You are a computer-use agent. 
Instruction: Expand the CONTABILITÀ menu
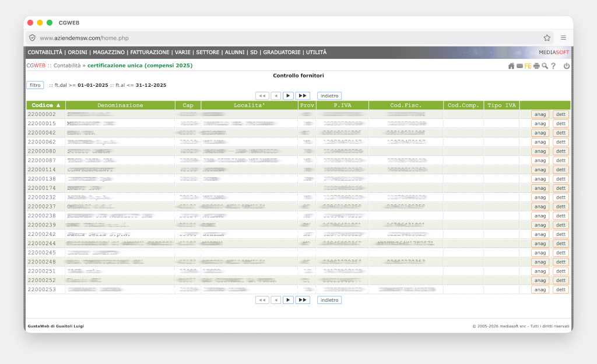click(45, 52)
